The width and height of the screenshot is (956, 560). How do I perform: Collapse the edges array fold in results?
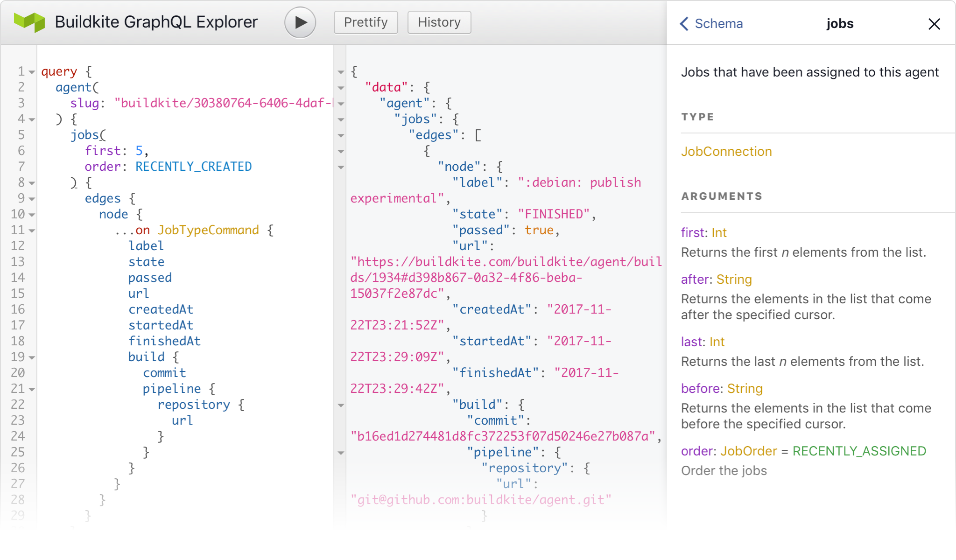(x=341, y=135)
